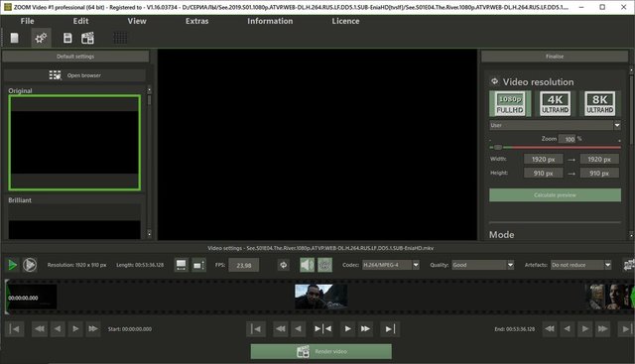This screenshot has height=364, width=635.
Task: Click the swap icon right of Artefacts
Action: pos(629,265)
